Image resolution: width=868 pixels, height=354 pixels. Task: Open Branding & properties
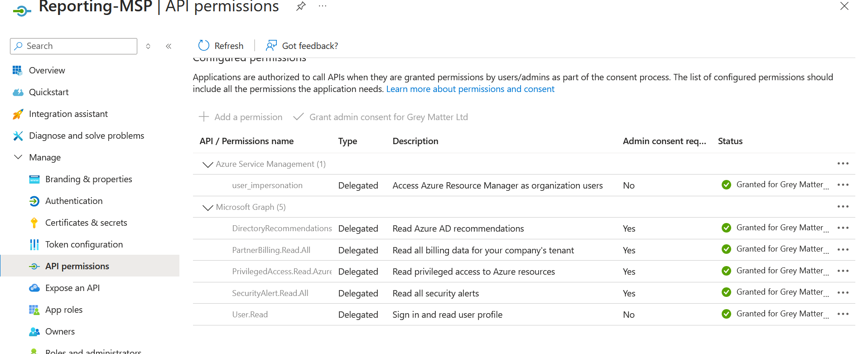click(89, 179)
